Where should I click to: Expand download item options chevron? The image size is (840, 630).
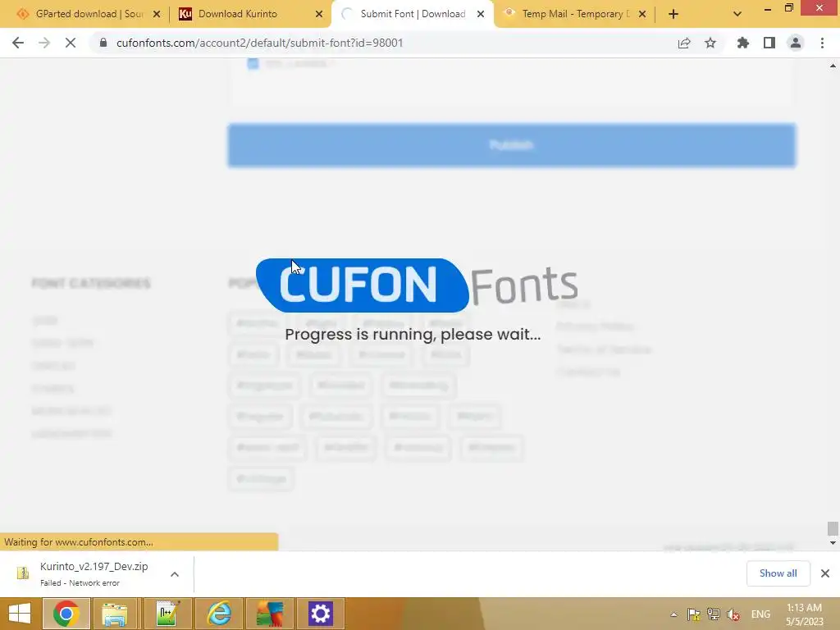click(175, 573)
